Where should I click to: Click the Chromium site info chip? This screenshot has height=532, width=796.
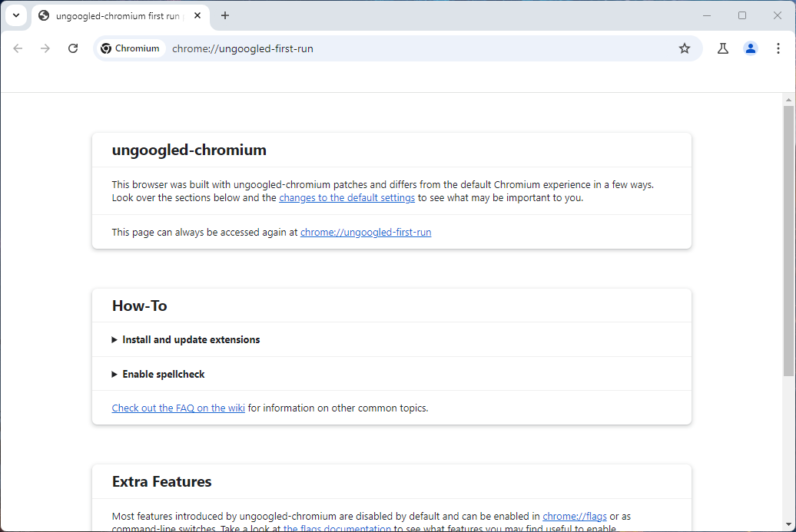click(130, 48)
